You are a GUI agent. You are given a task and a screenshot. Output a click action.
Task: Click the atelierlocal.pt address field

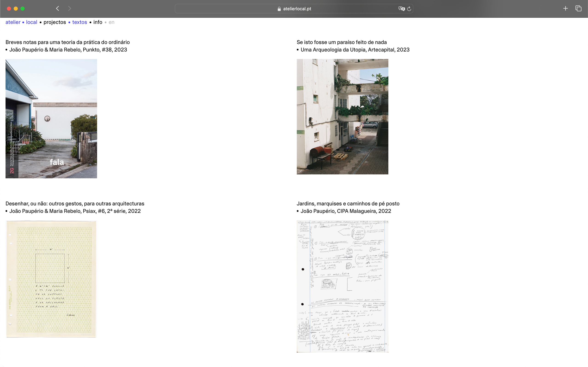[x=297, y=9]
